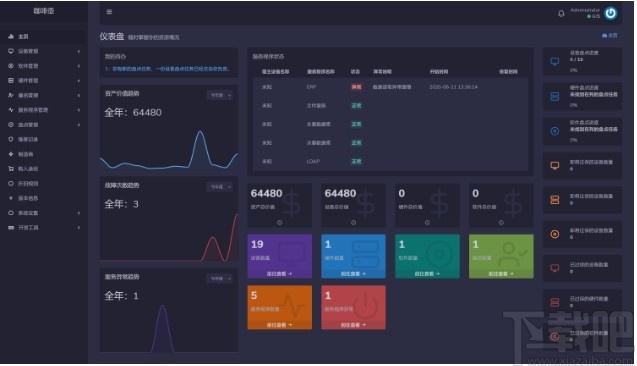
Task: Click the small circle icon under 资产总价值
Action: pos(280,222)
